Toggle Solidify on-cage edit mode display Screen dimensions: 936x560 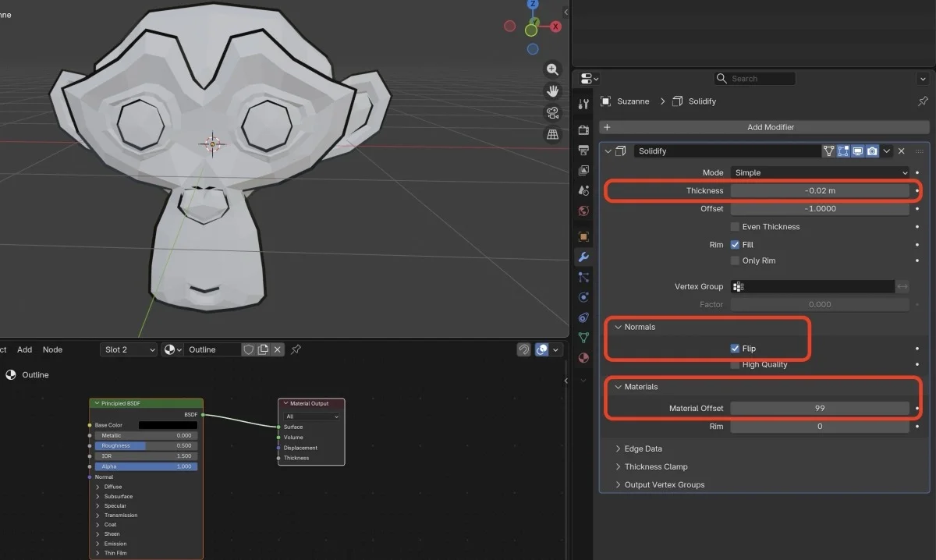click(x=829, y=151)
